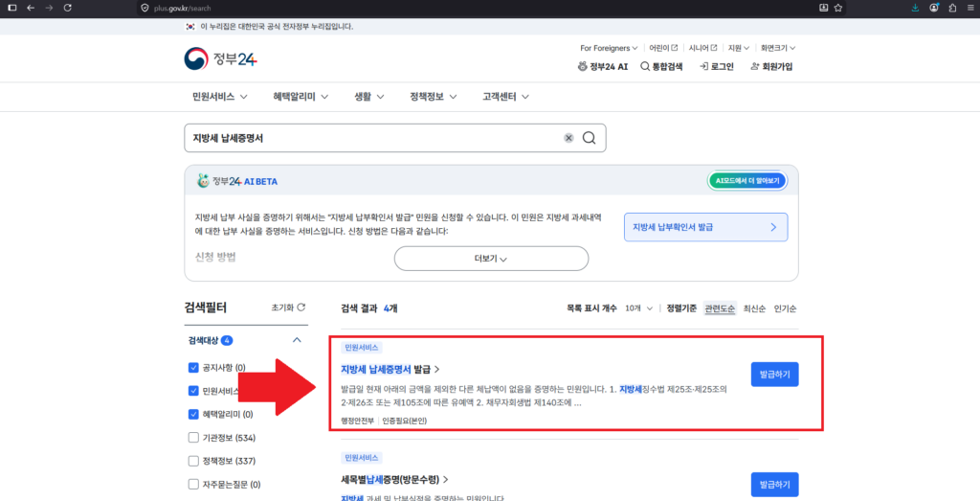Click AI모드에서 더 알아보기 button
The height and width of the screenshot is (501, 980).
click(x=747, y=181)
